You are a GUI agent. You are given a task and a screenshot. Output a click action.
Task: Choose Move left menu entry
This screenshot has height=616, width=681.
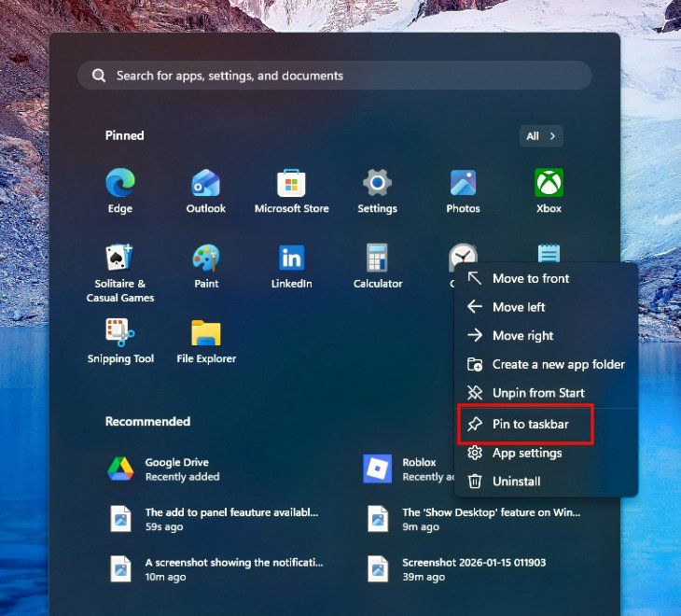point(546,307)
